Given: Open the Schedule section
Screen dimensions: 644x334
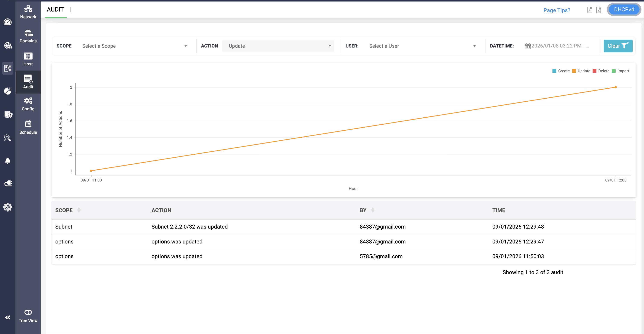Looking at the screenshot, I should (x=28, y=127).
